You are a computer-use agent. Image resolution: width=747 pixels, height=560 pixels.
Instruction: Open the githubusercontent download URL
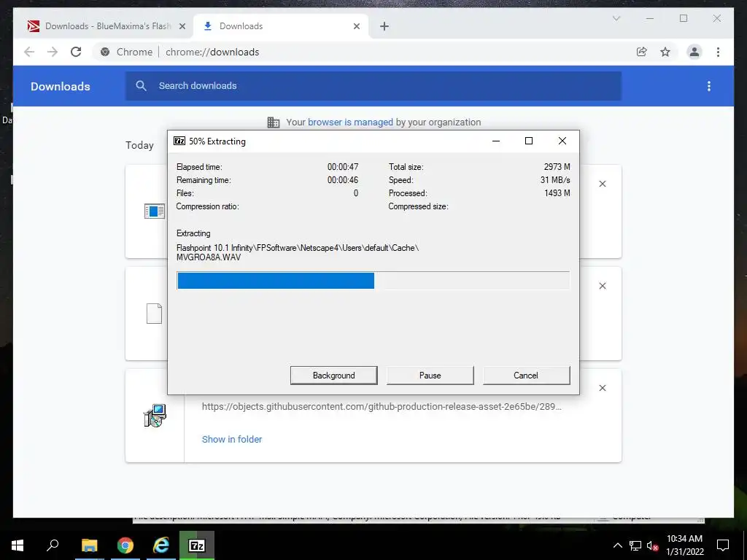coord(381,407)
